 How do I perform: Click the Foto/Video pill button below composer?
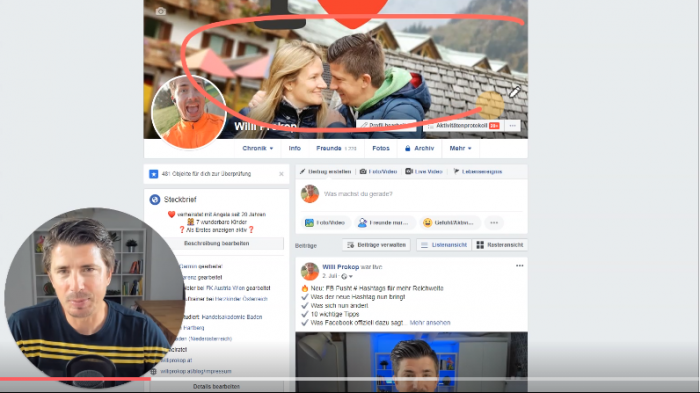coord(325,223)
